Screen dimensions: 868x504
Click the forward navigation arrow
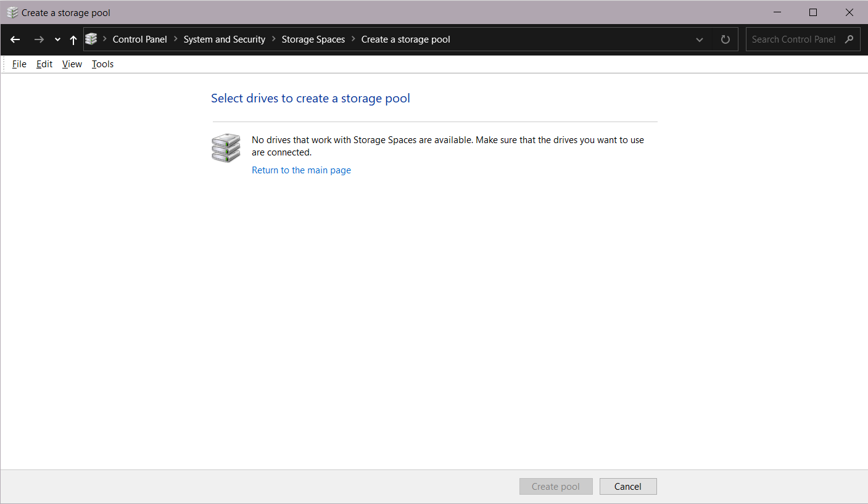[39, 39]
